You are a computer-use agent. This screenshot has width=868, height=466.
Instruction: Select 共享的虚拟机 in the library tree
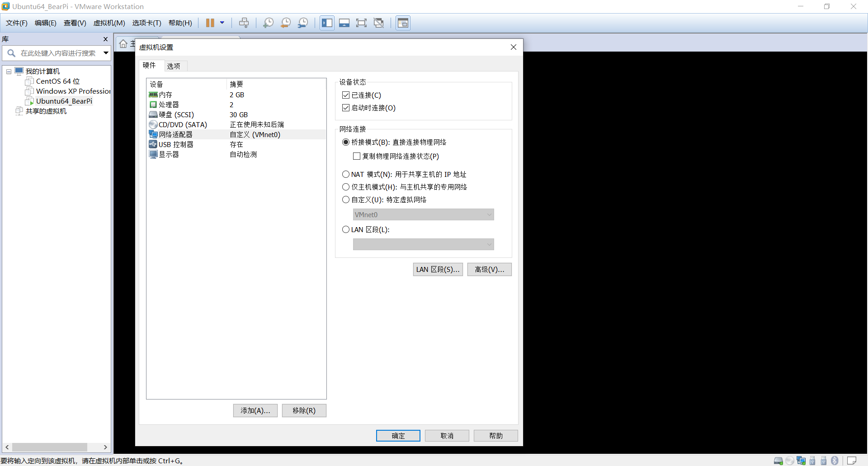point(46,111)
